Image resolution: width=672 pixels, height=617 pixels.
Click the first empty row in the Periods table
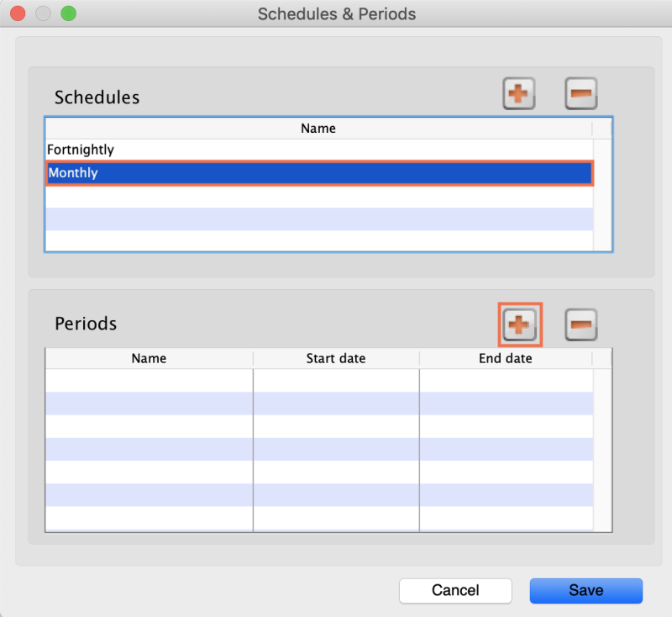pos(148,379)
